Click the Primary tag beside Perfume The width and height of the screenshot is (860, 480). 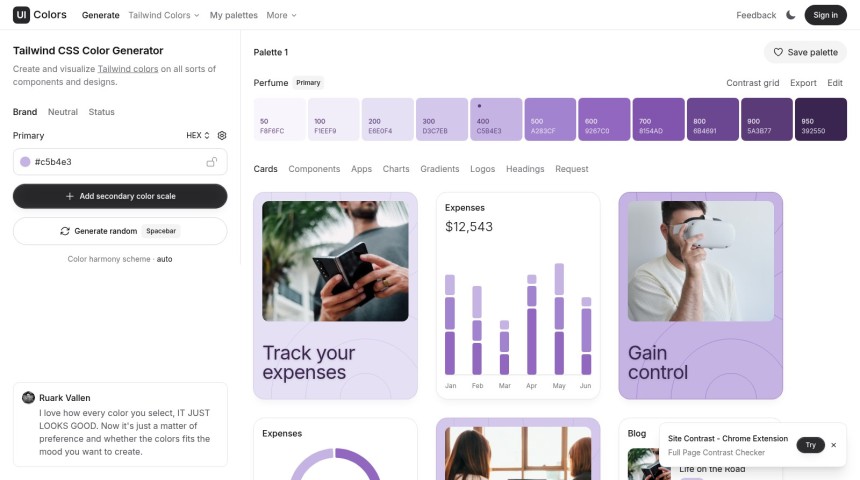coord(308,83)
